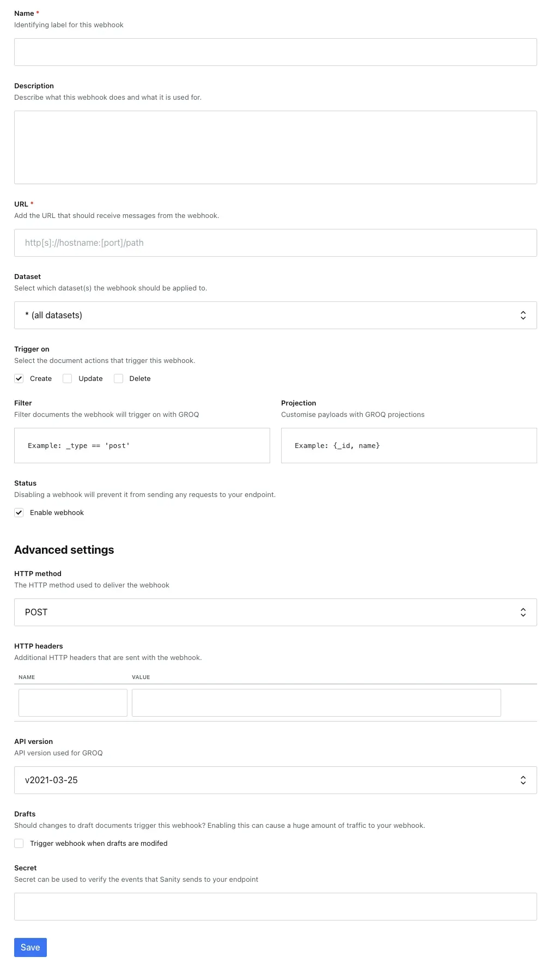
Task: Click the HTTP header VALUE field
Action: (316, 702)
